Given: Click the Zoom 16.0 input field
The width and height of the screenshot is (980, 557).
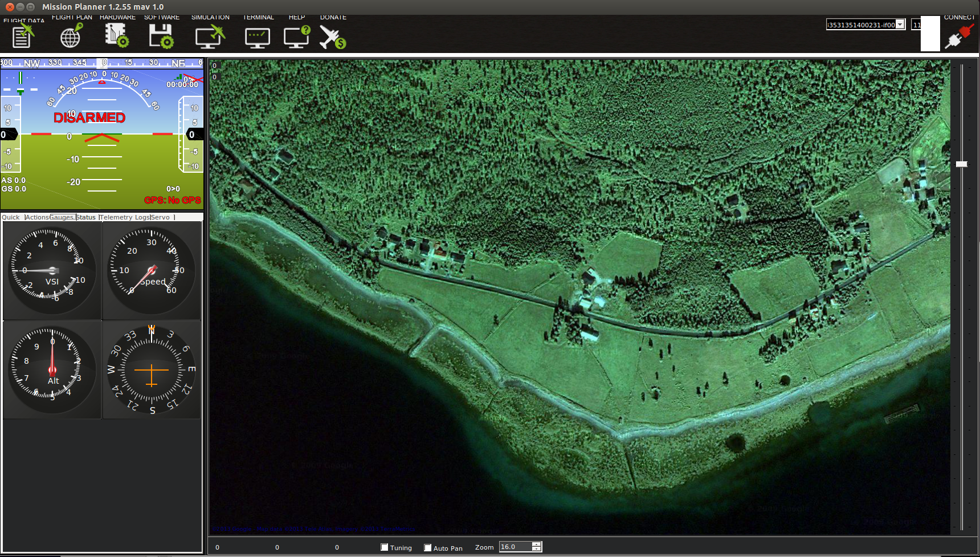Looking at the screenshot, I should click(x=516, y=547).
